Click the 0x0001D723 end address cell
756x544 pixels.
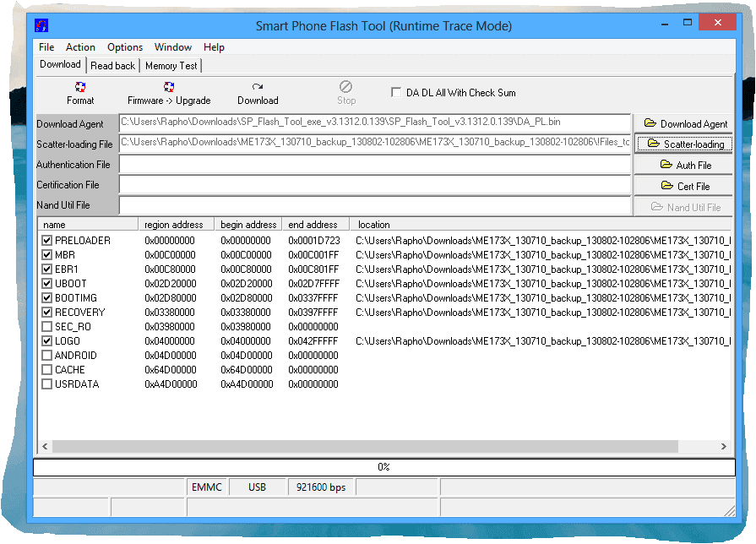click(314, 240)
